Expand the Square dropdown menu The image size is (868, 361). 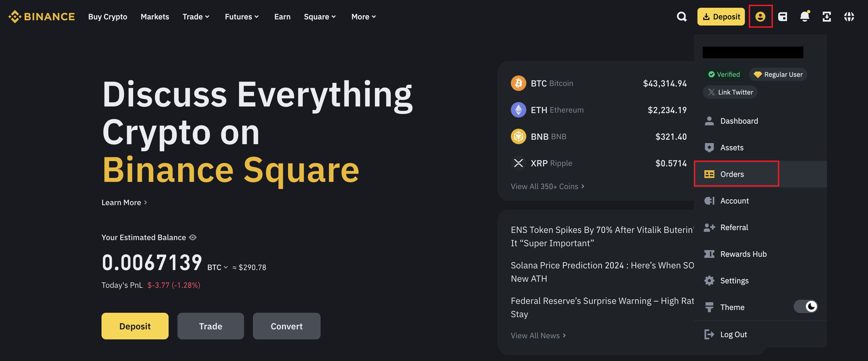[320, 17]
